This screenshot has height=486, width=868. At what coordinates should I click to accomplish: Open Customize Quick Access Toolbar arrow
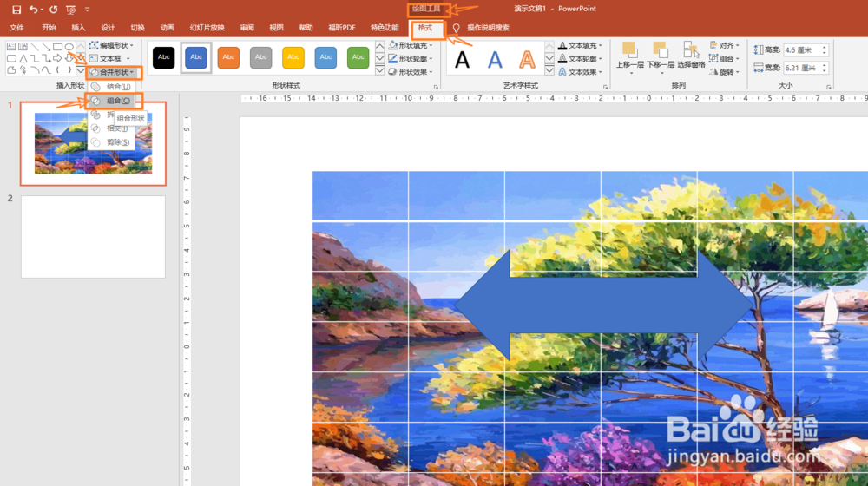pos(87,10)
